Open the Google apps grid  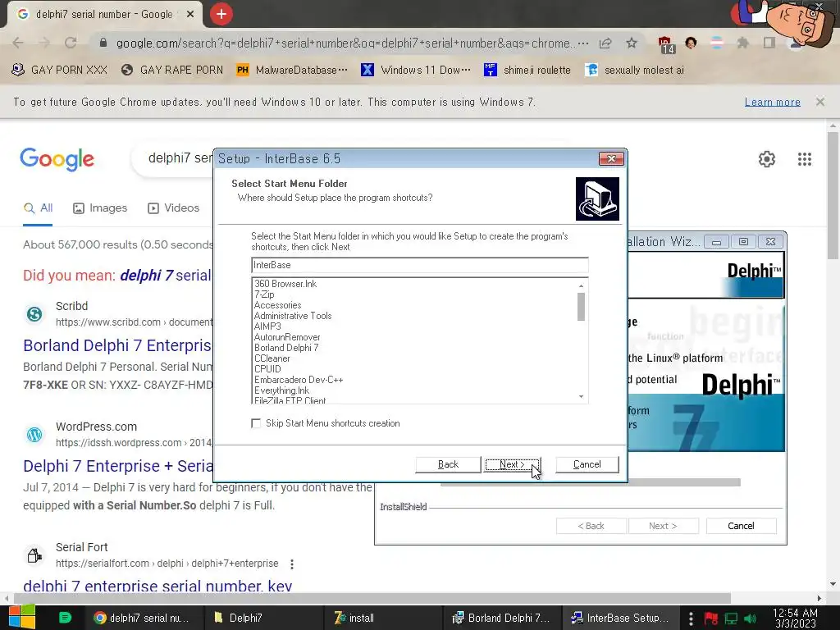804,159
